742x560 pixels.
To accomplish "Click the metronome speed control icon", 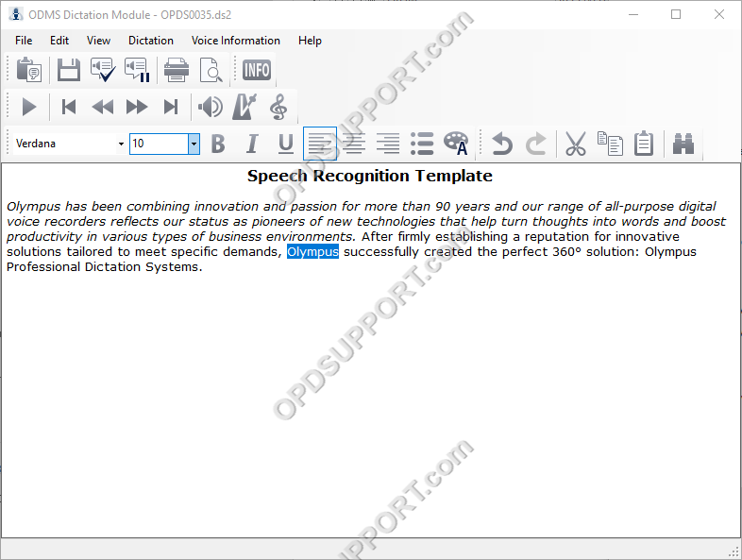I will 245,107.
